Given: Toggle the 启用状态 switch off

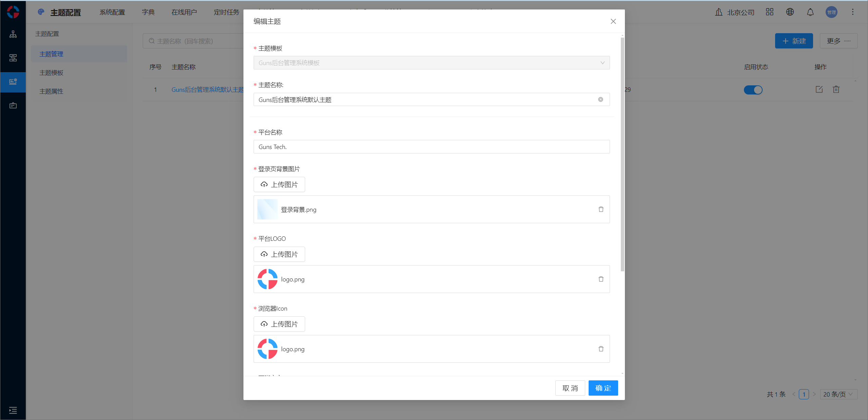Looking at the screenshot, I should [x=753, y=90].
